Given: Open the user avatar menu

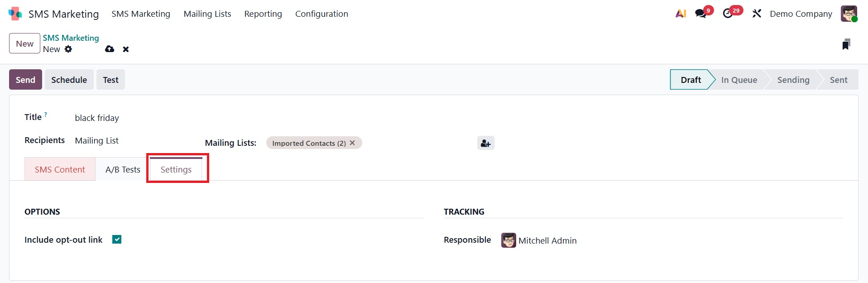Looking at the screenshot, I should (x=849, y=14).
